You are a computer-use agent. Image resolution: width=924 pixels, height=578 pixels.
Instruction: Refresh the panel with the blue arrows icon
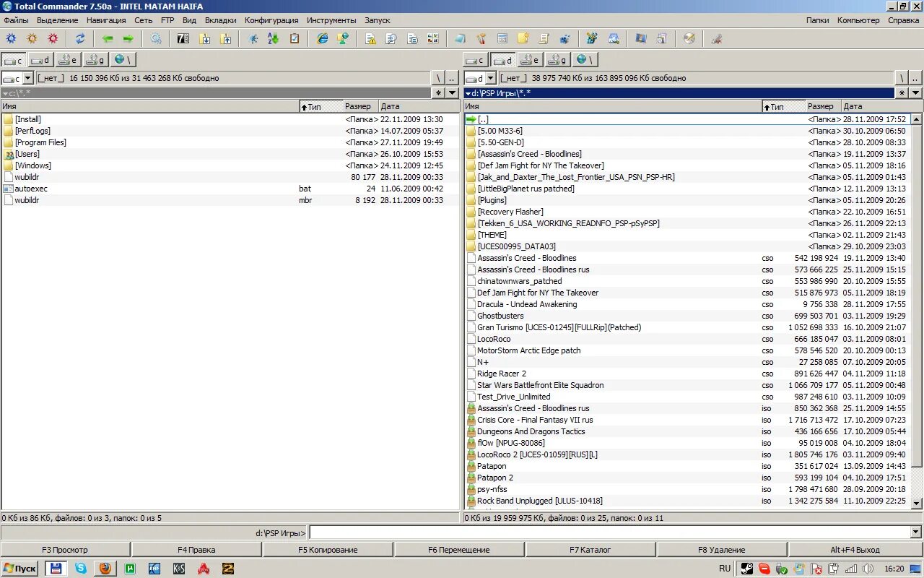coord(80,38)
